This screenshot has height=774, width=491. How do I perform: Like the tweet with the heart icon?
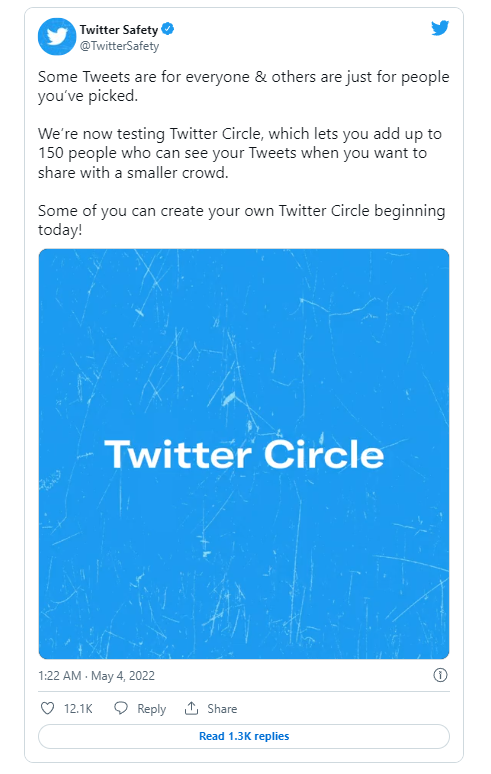[47, 708]
